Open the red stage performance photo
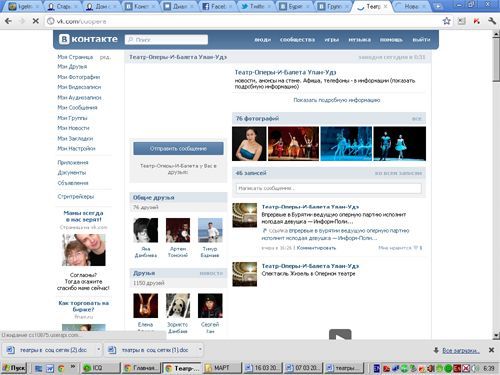 click(293, 144)
